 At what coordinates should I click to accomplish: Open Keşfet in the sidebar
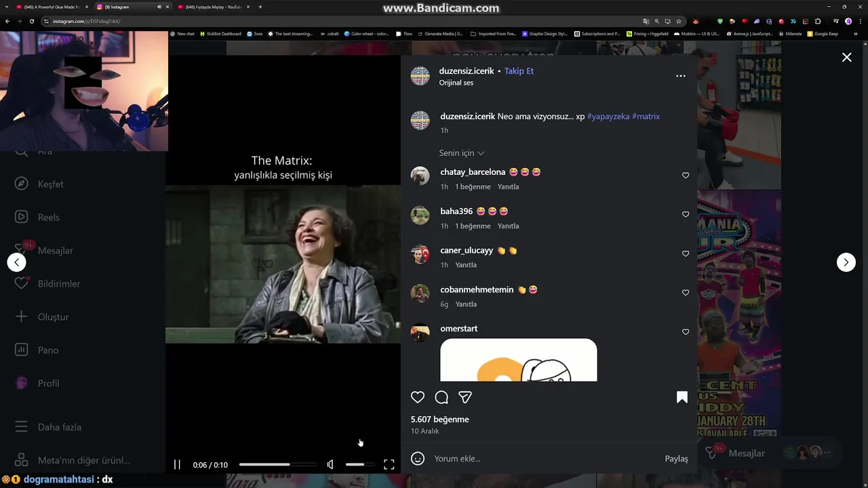click(x=39, y=184)
